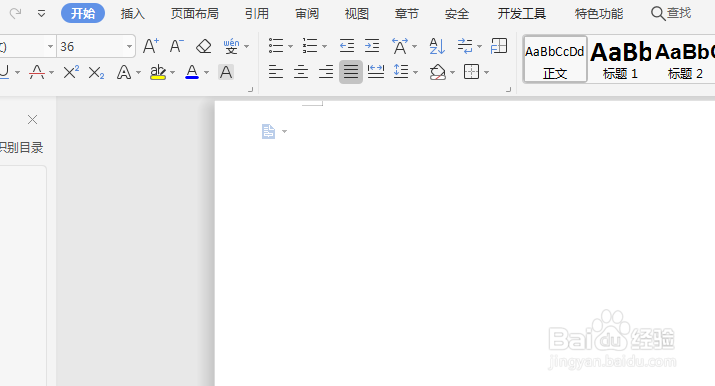Viewport: 715px width, 386px height.
Task: Select the 开始 ribbon tab
Action: click(83, 14)
